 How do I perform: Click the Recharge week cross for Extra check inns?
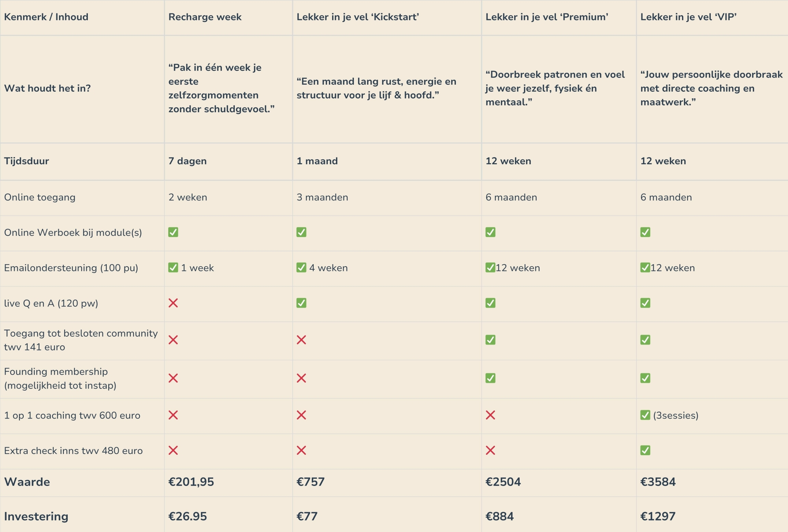pyautogui.click(x=173, y=450)
